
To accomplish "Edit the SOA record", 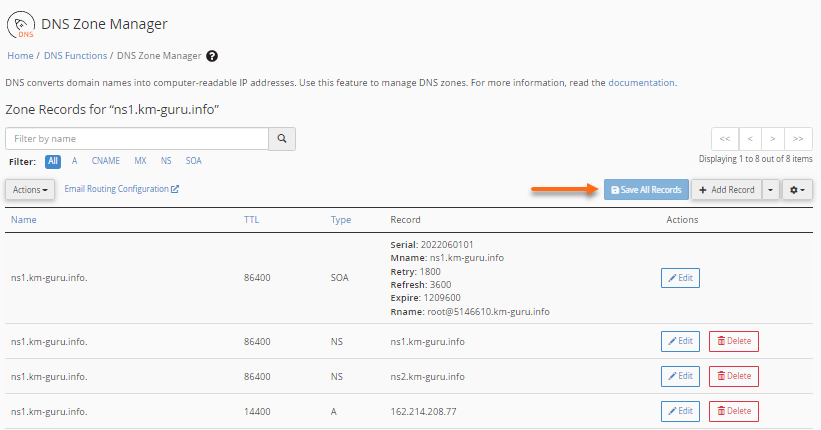I will [680, 277].
